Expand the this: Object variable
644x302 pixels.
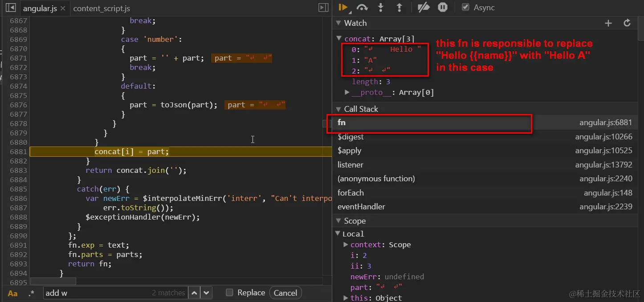(346, 298)
